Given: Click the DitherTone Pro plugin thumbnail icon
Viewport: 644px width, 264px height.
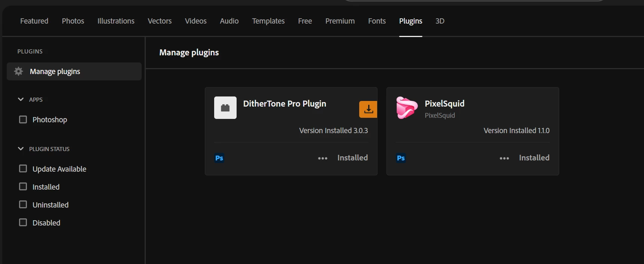Looking at the screenshot, I should [225, 108].
